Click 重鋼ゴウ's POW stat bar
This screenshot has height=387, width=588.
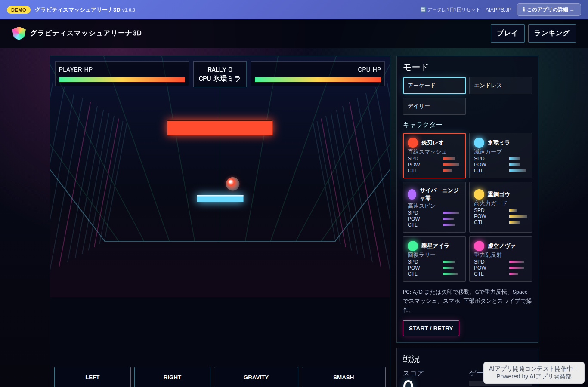(x=518, y=216)
